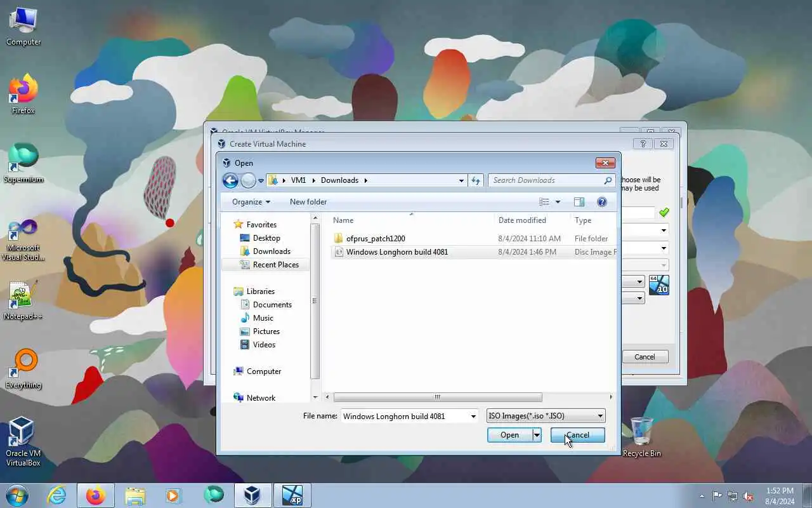Open the Firefox desktop shortcut
812x508 pixels.
pyautogui.click(x=23, y=95)
